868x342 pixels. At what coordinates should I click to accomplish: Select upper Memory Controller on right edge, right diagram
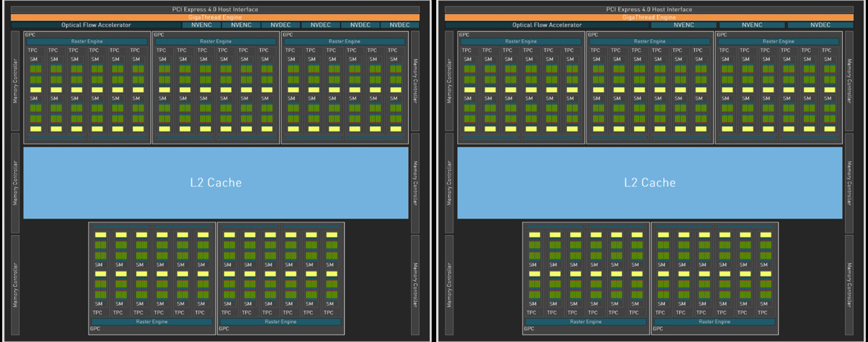pos(849,80)
